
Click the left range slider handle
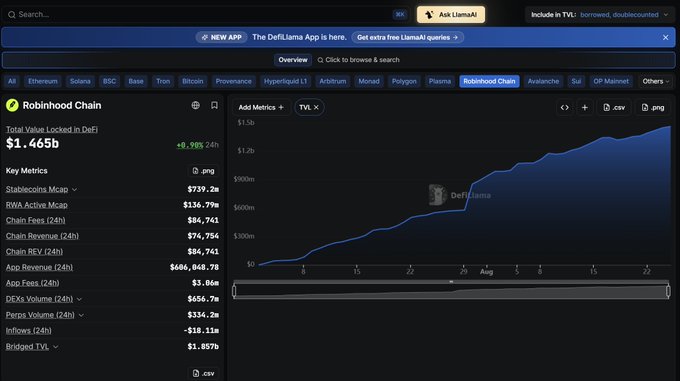pyautogui.click(x=234, y=291)
